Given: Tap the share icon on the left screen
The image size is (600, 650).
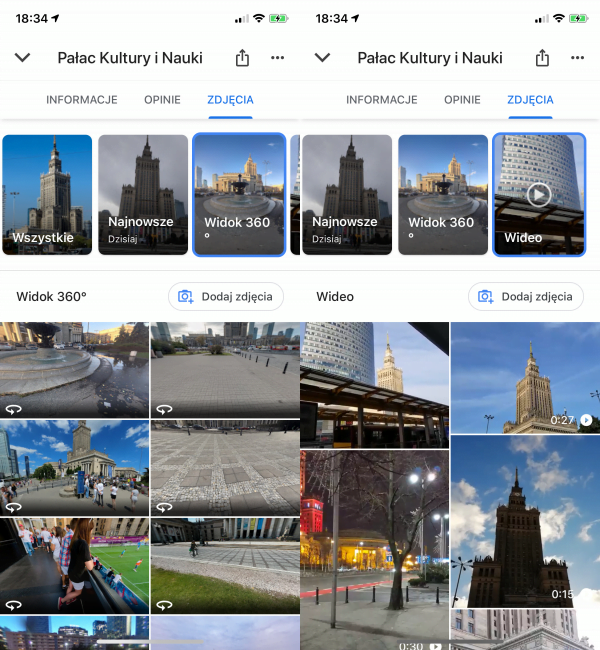Looking at the screenshot, I should coord(243,58).
